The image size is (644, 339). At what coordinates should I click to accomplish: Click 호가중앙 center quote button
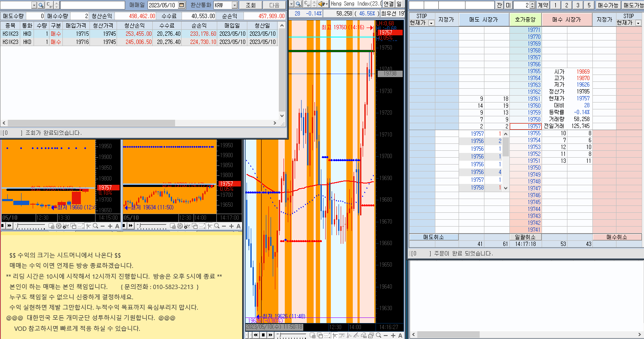point(525,20)
